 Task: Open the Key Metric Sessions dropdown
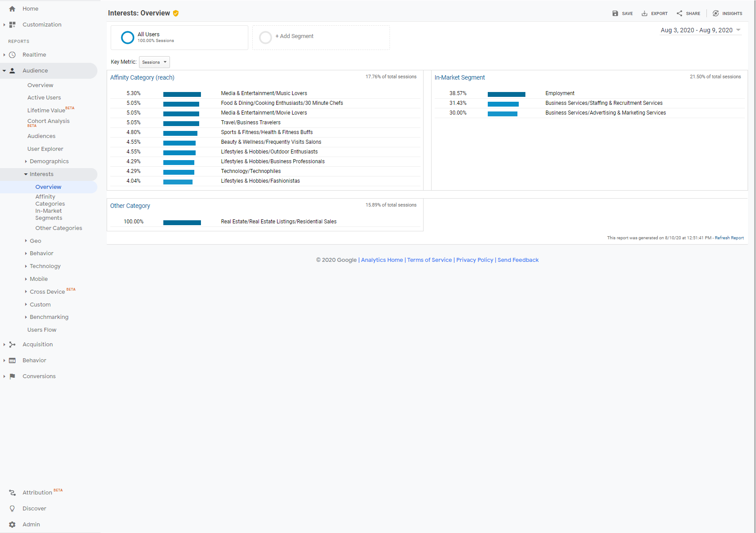pos(154,62)
